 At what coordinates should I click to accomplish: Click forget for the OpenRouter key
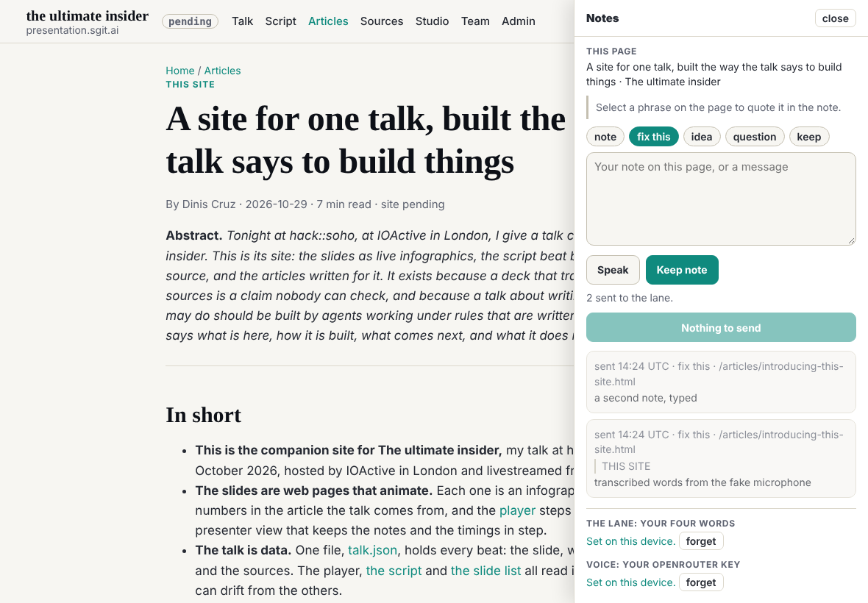pos(701,582)
